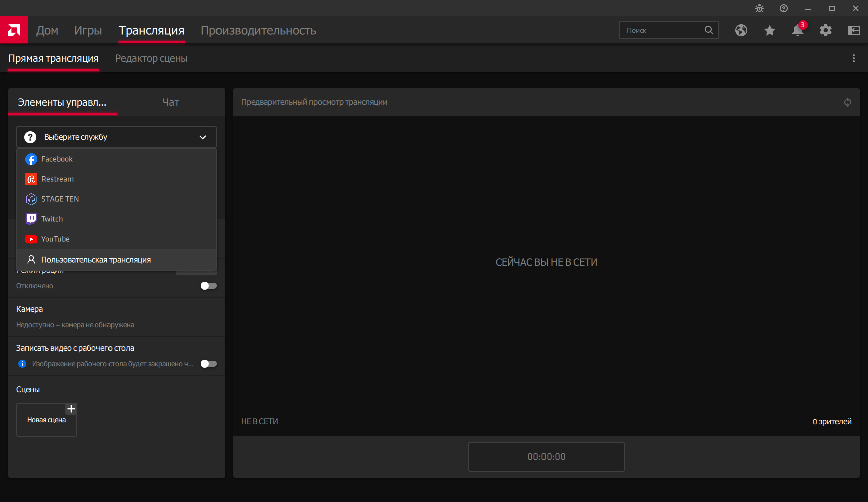Click the Сцены section heading
868x502 pixels.
pyautogui.click(x=28, y=390)
